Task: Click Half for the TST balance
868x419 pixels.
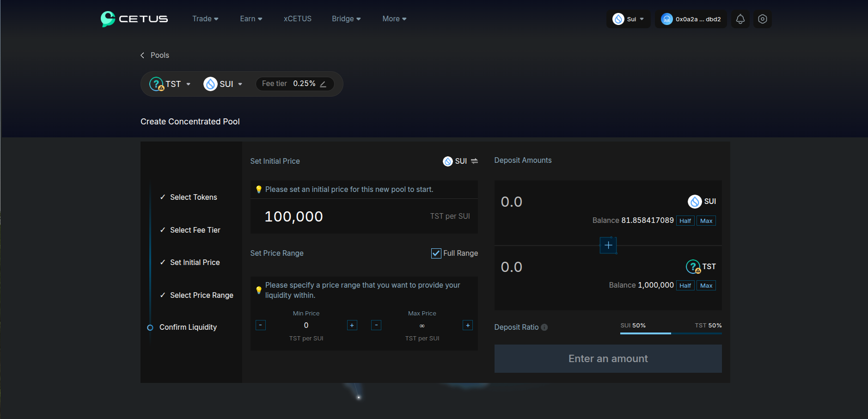Action: (x=685, y=286)
